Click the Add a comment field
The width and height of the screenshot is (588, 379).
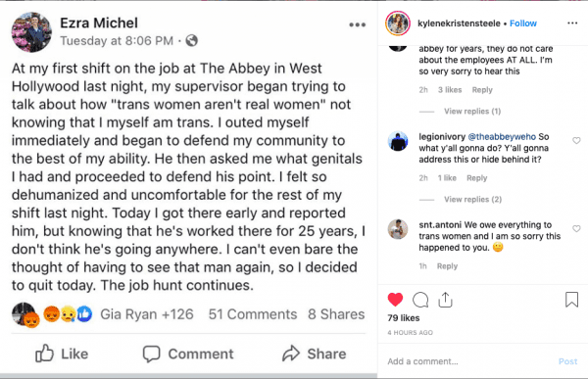(x=470, y=361)
